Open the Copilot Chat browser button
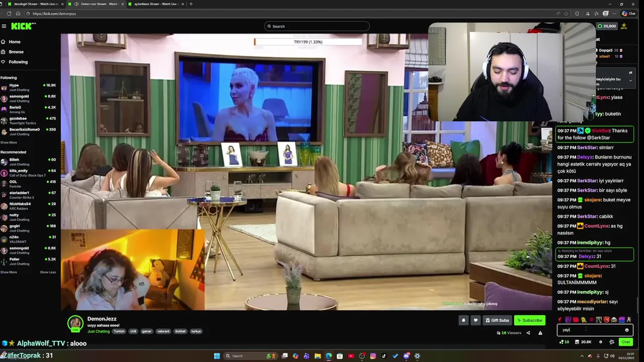644x362 pixels. point(628,14)
